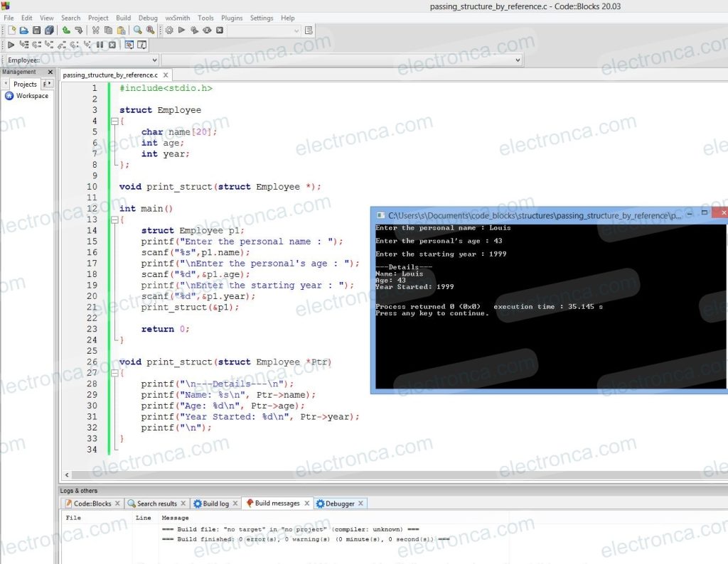The height and width of the screenshot is (564, 728).
Task: Open Find with the magnifier icon
Action: click(x=137, y=30)
